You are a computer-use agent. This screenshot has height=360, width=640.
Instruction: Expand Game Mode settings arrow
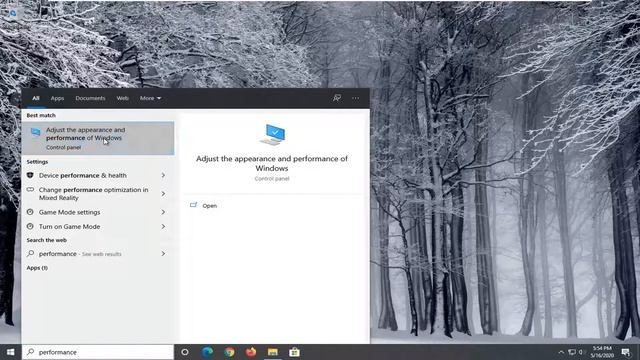(163, 212)
